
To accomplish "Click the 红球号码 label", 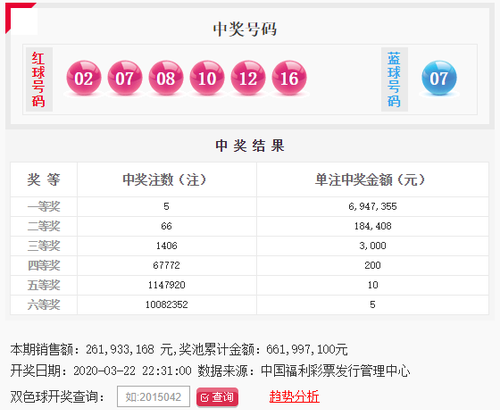I will coord(39,79).
